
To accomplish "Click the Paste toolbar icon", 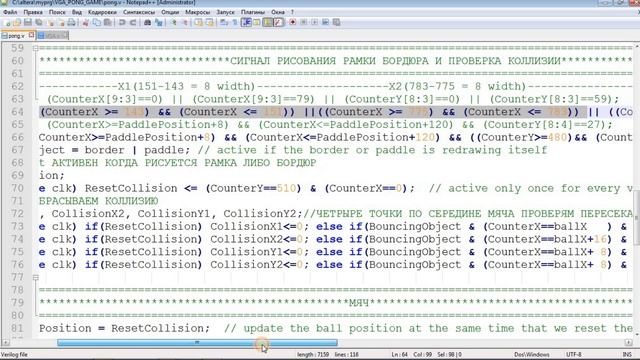I will click(x=108, y=22).
